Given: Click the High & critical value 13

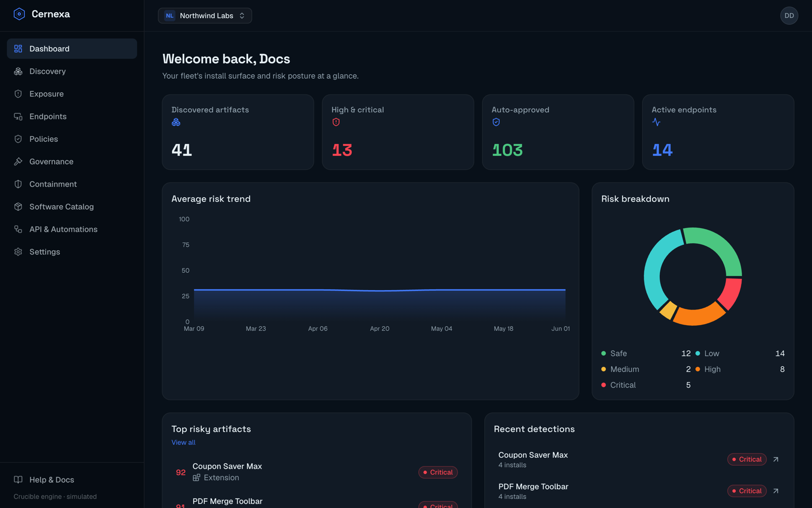Looking at the screenshot, I should point(342,150).
